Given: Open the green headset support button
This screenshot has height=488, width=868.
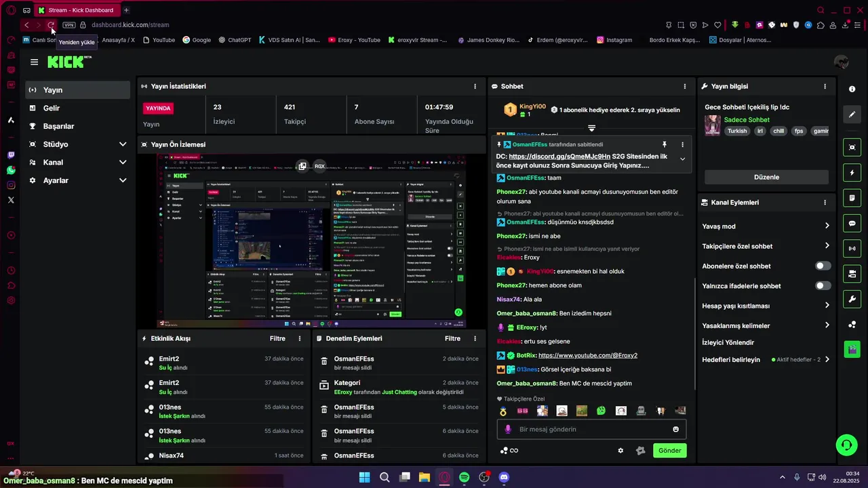Looking at the screenshot, I should (x=846, y=445).
